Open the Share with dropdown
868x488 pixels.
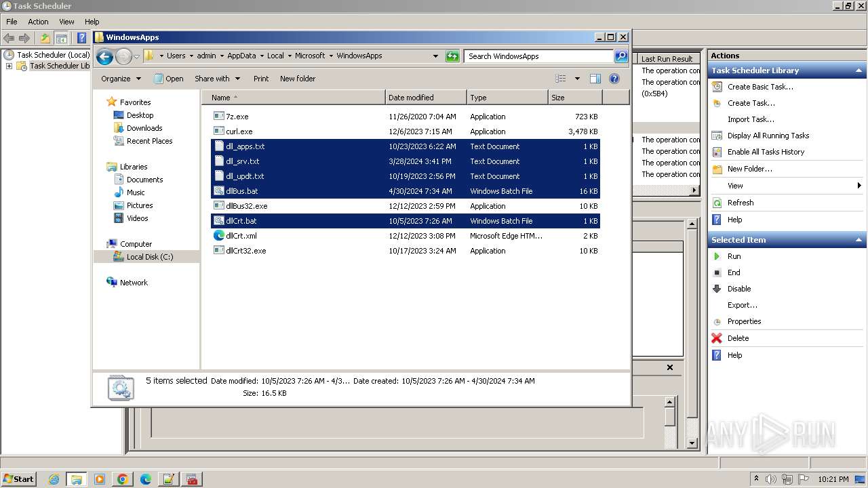pos(217,79)
